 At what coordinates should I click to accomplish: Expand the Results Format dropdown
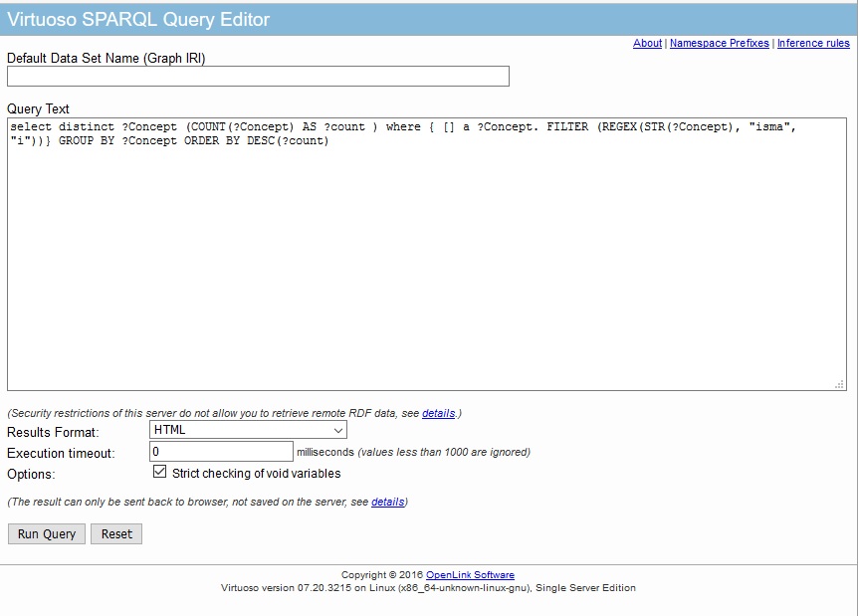coord(248,430)
